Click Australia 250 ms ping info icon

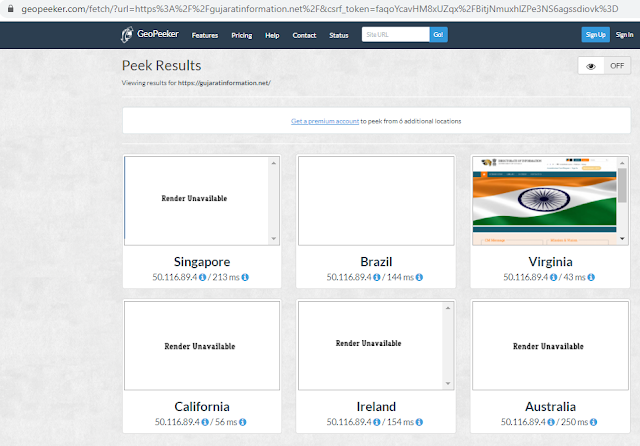coord(593,422)
